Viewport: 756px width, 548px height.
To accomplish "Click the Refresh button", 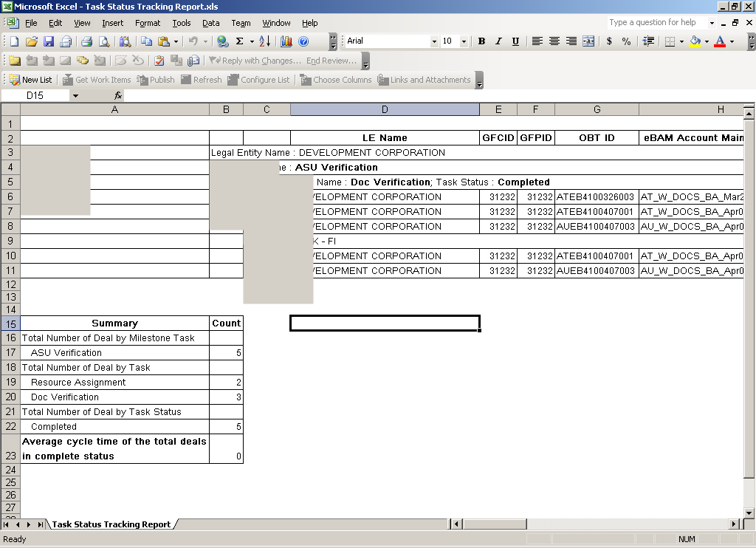I will tap(202, 80).
